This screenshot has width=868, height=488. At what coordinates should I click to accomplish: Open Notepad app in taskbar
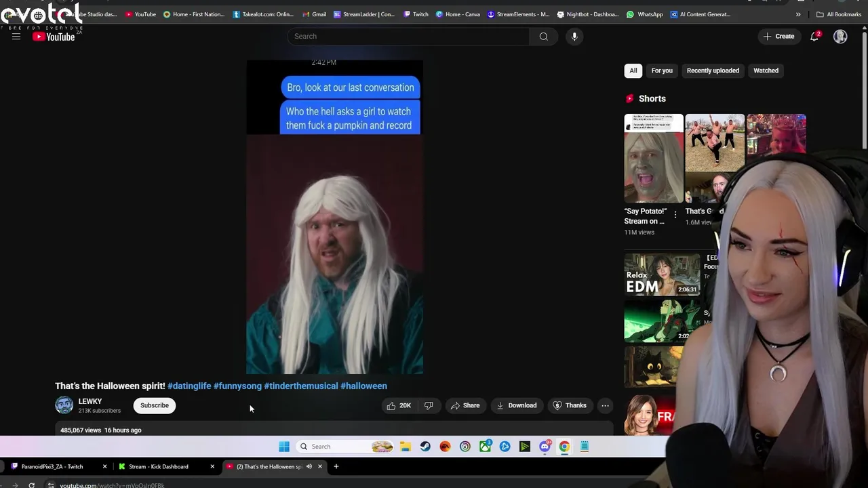coord(585,446)
